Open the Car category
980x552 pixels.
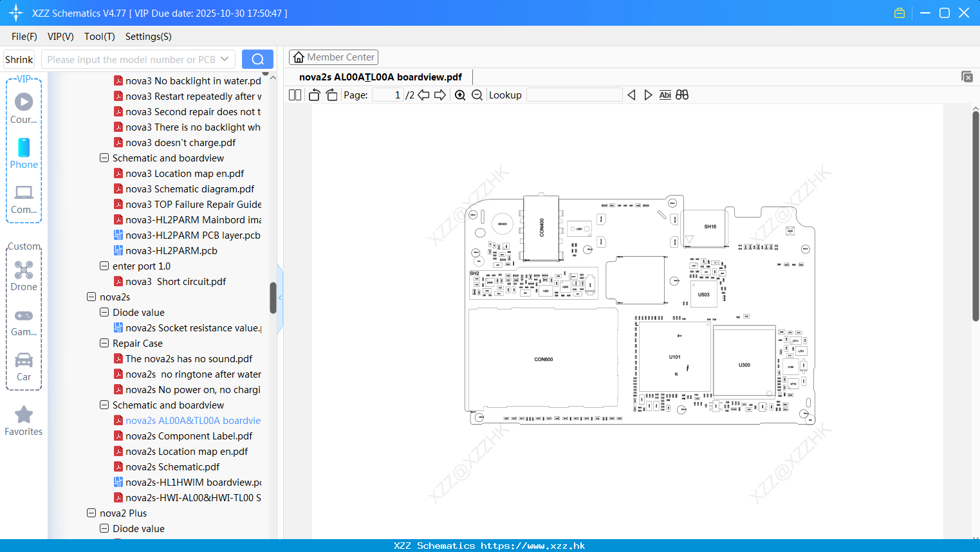(24, 367)
